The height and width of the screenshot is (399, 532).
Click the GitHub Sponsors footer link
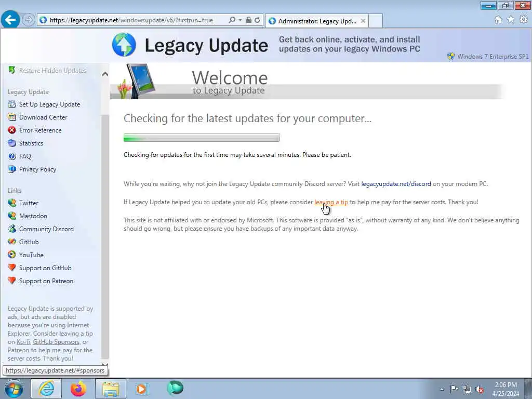(56, 342)
